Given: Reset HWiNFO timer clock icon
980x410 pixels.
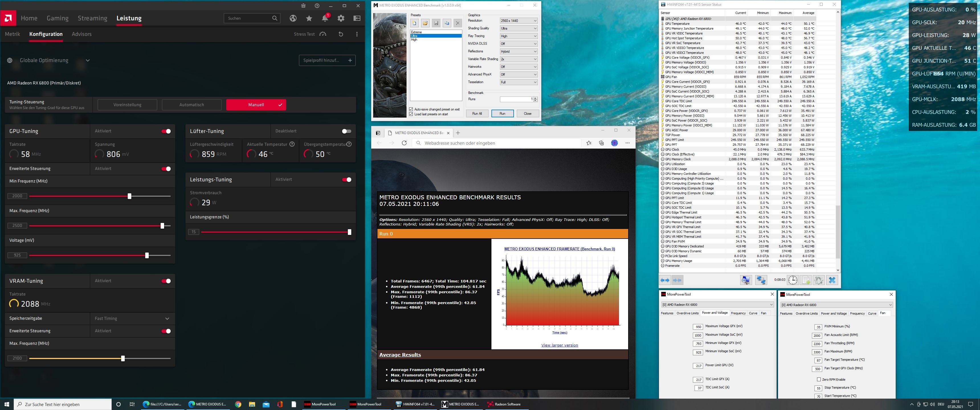Looking at the screenshot, I should coord(793,280).
